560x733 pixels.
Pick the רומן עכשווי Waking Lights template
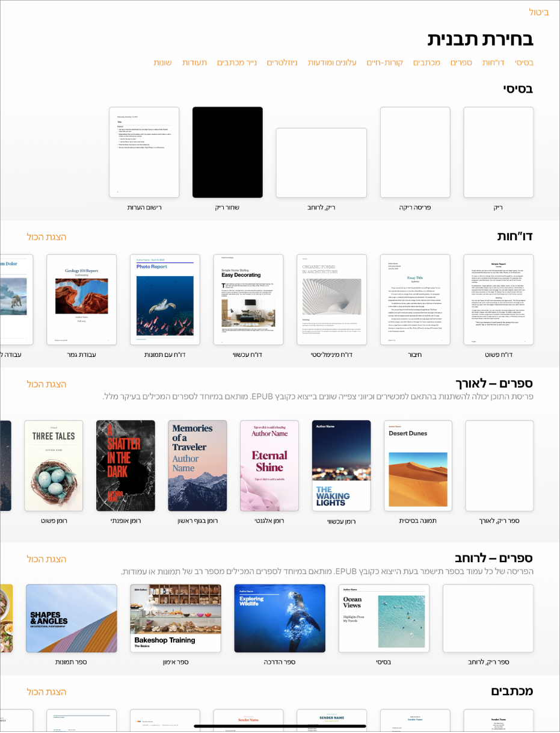(x=342, y=466)
